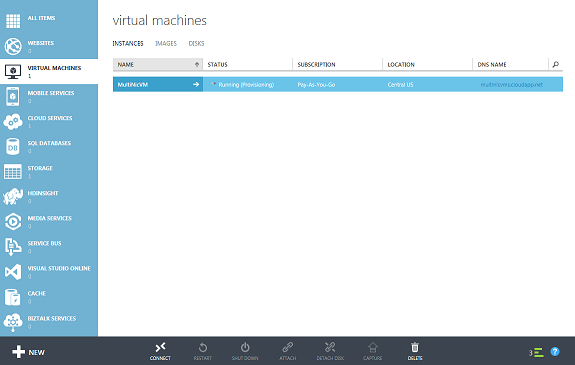Select the MultiNicVM name cell
This screenshot has width=575, height=365.
pyautogui.click(x=158, y=84)
